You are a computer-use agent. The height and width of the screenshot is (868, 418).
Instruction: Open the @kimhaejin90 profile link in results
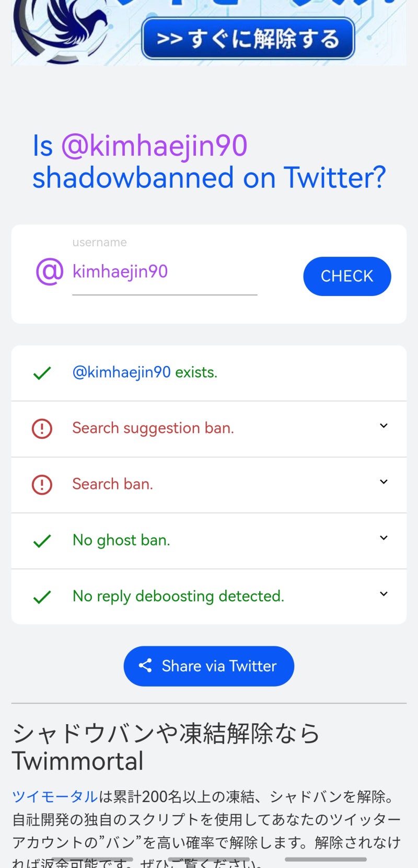(x=122, y=372)
